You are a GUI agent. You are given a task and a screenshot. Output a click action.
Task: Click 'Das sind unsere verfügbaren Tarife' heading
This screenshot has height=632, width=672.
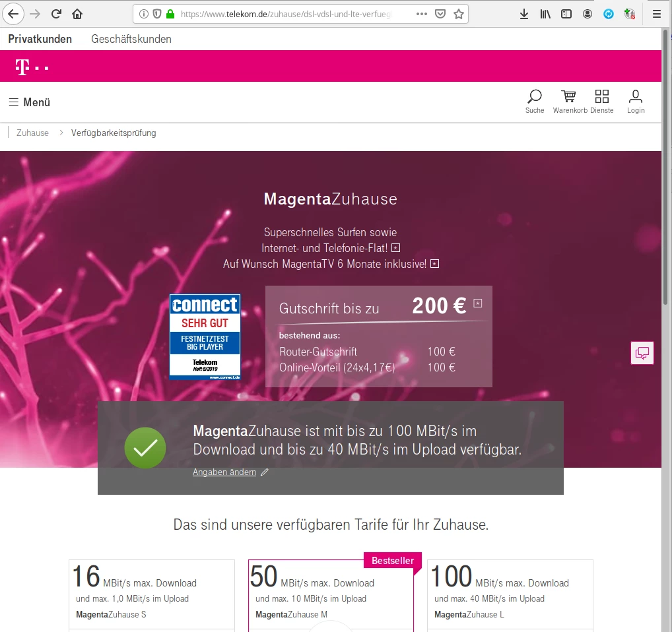coord(331,524)
